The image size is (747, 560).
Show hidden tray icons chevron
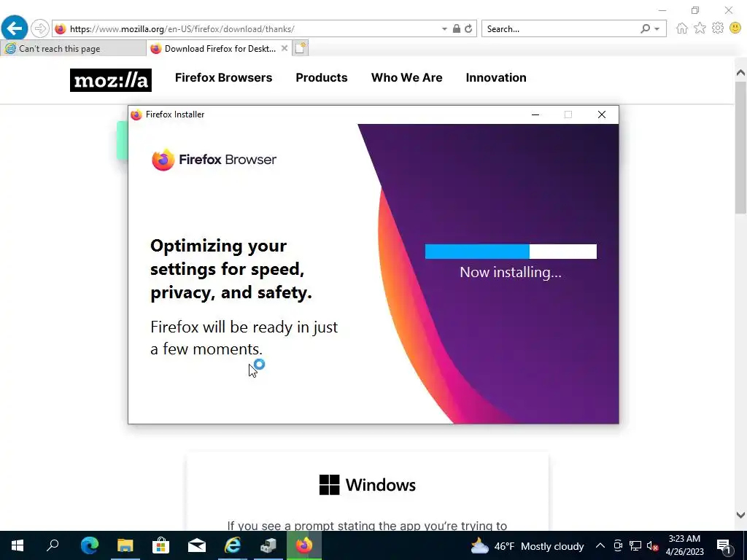click(600, 545)
